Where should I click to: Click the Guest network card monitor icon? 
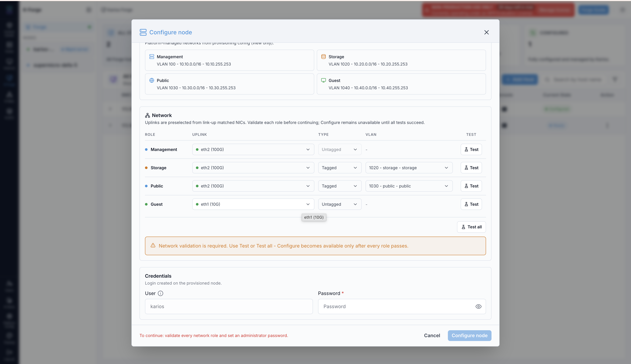[324, 80]
